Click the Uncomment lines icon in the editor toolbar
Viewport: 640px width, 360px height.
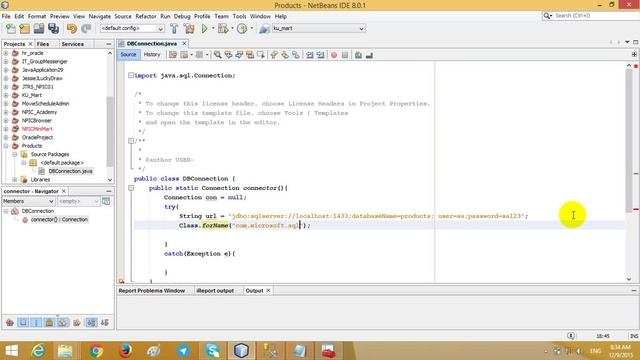[369, 55]
